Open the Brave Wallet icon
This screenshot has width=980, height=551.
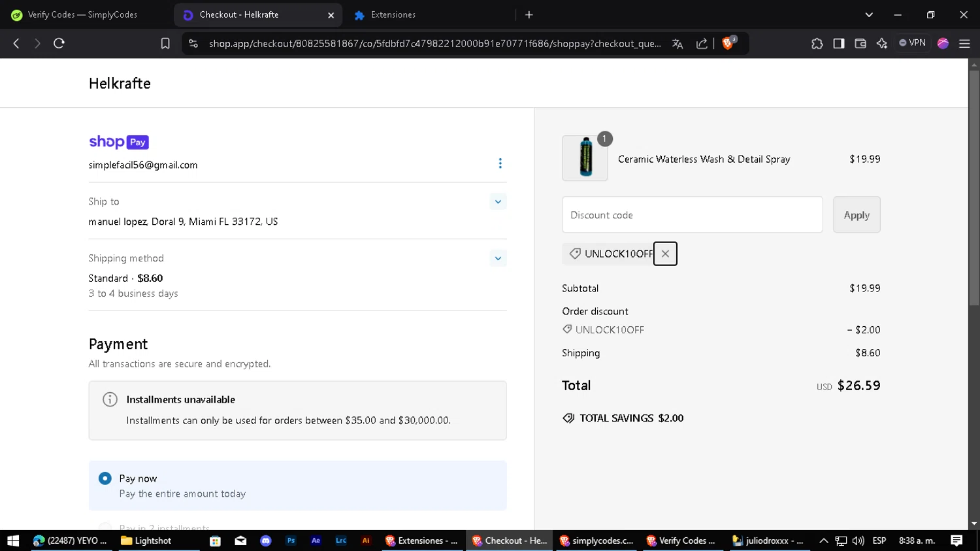click(860, 43)
